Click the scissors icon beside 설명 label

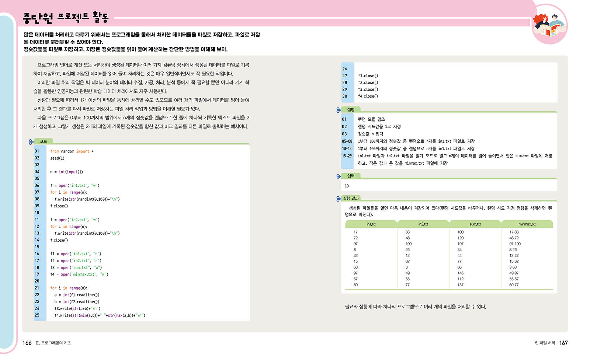[x=339, y=110]
